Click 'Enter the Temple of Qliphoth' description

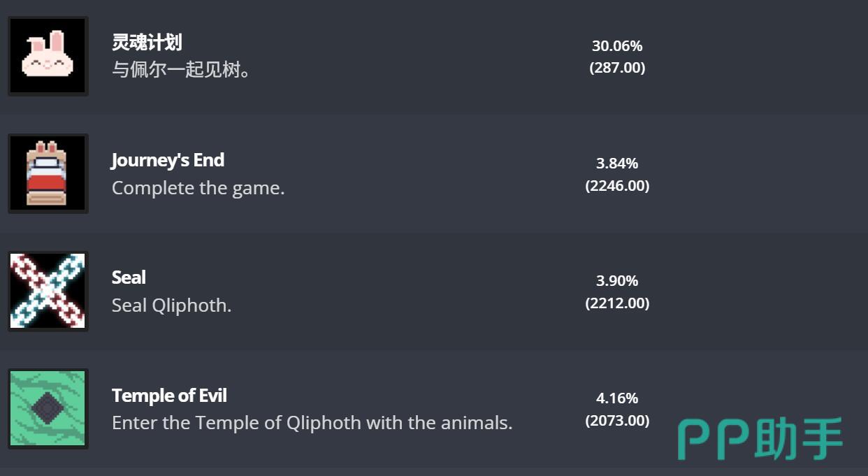click(x=312, y=423)
